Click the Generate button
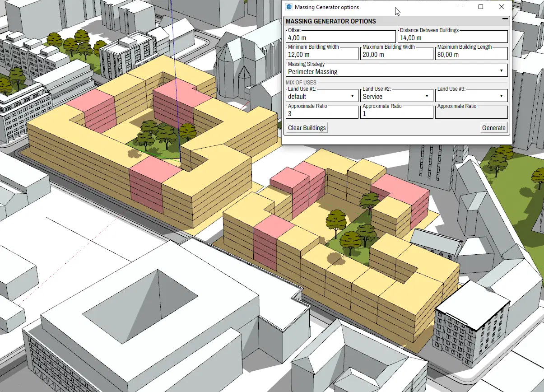 point(494,128)
